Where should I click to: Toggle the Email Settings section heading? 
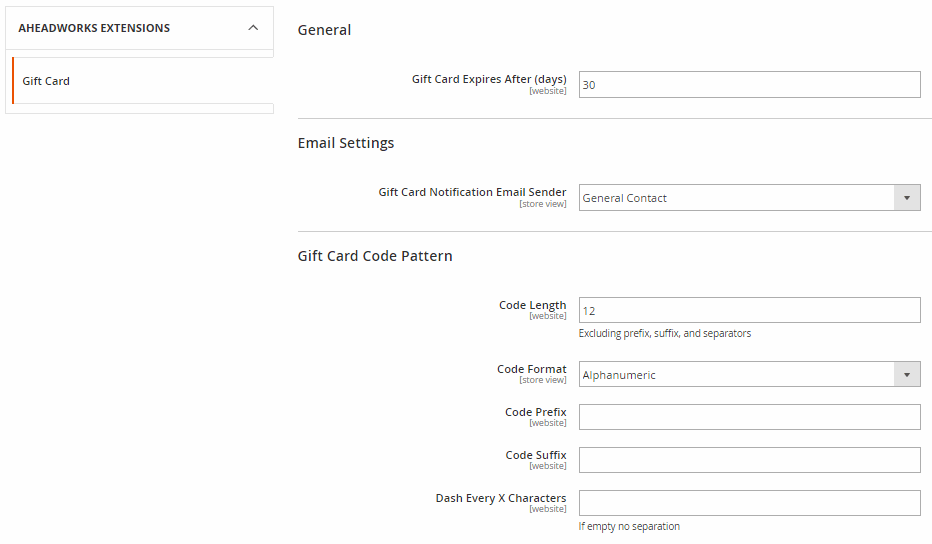click(x=346, y=143)
